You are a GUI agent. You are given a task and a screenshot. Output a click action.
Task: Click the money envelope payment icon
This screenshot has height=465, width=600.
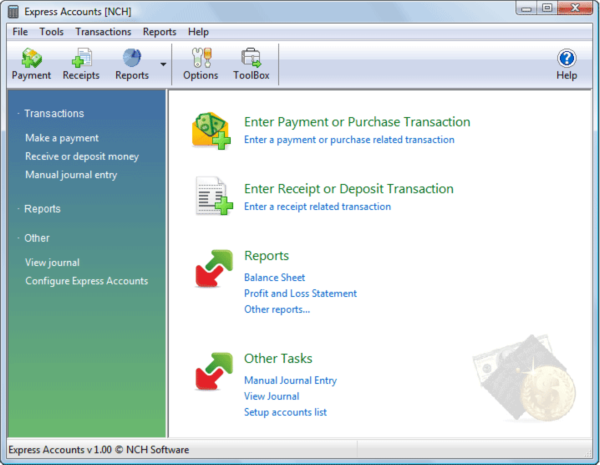[211, 131]
